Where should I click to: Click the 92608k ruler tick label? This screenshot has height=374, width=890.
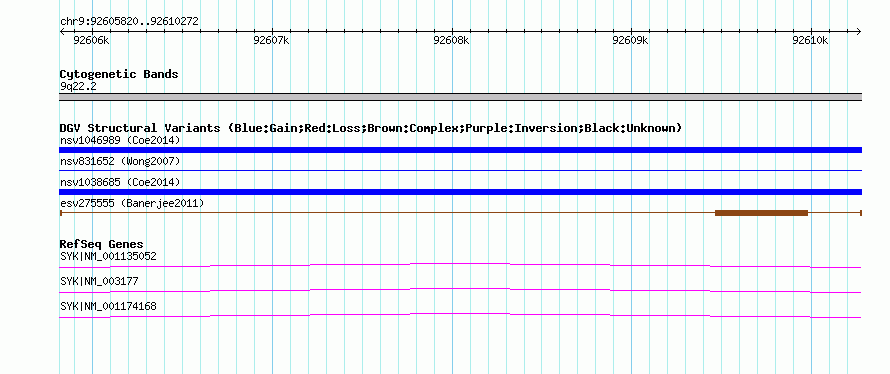[451, 40]
